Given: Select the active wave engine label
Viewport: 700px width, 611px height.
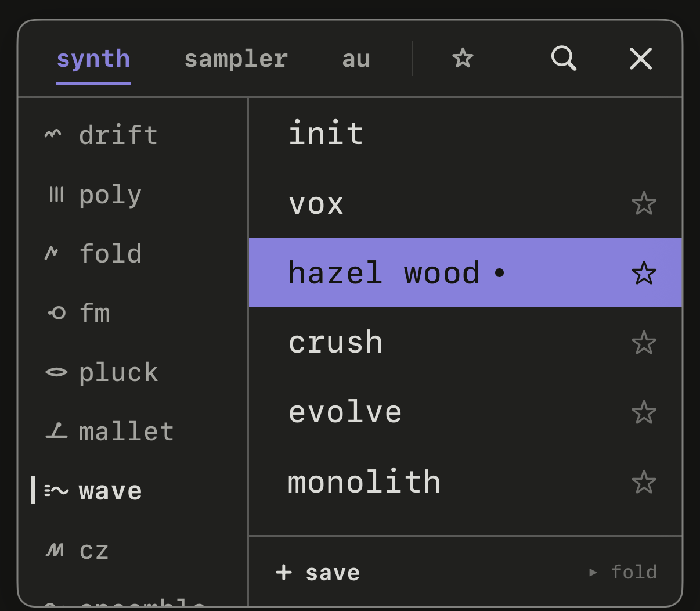Looking at the screenshot, I should click(110, 491).
